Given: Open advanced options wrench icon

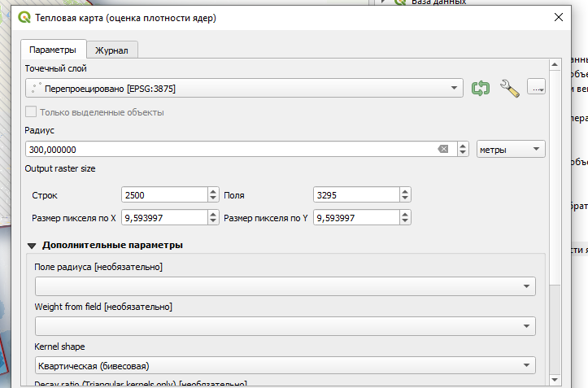Looking at the screenshot, I should coord(509,88).
